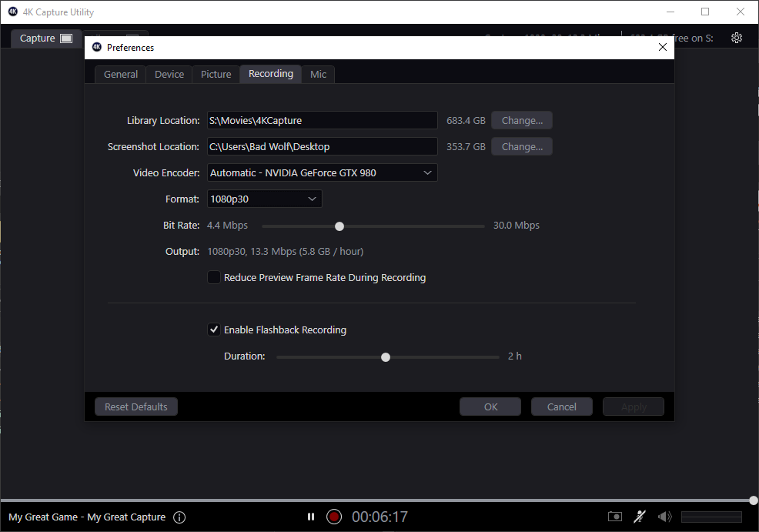Minimize the 4K Capture Utility window
The image size is (759, 532).
(x=670, y=12)
